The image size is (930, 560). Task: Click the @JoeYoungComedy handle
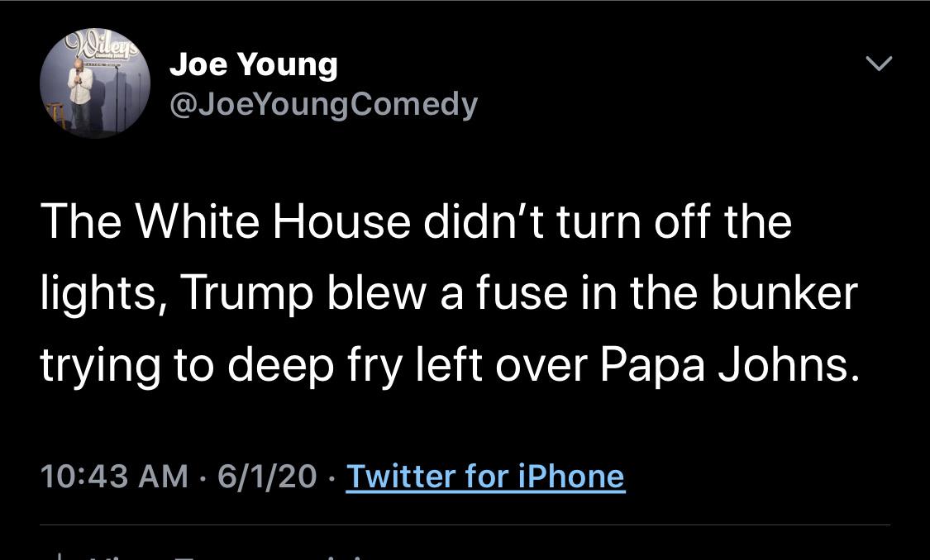[x=323, y=104]
